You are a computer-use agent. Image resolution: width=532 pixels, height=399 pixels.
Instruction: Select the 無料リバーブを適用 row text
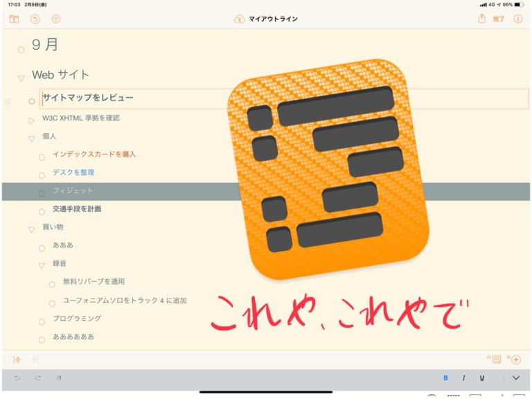pos(94,282)
